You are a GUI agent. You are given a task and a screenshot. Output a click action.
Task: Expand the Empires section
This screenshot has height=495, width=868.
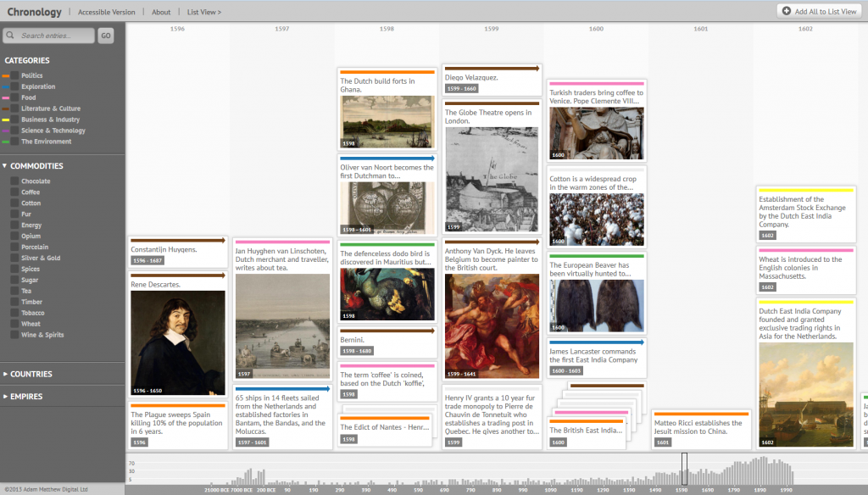[x=23, y=397]
